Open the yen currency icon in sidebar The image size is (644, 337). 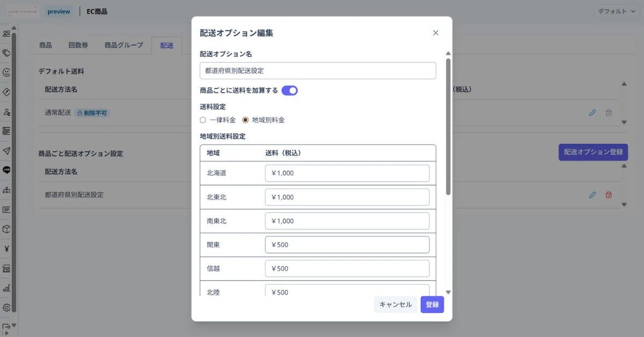click(6, 248)
